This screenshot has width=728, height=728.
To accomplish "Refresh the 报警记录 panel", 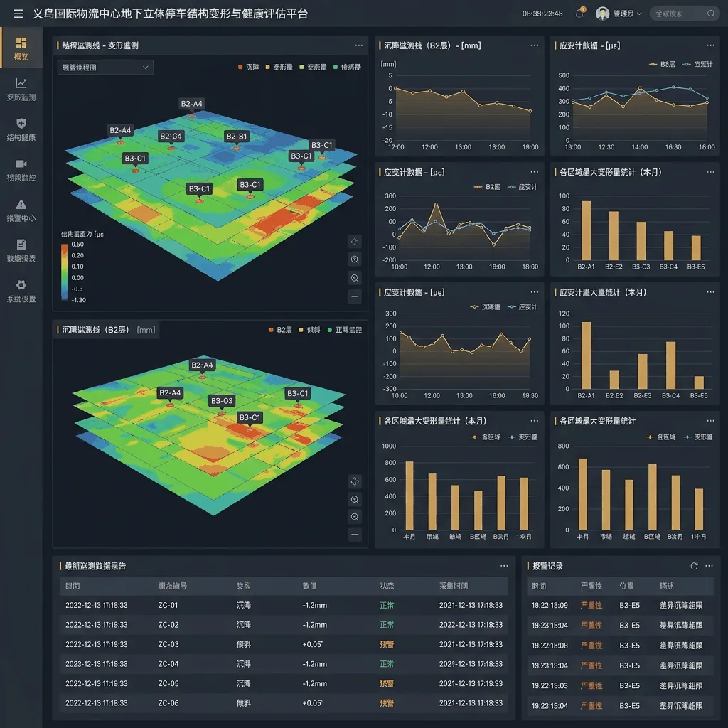I will 694,566.
